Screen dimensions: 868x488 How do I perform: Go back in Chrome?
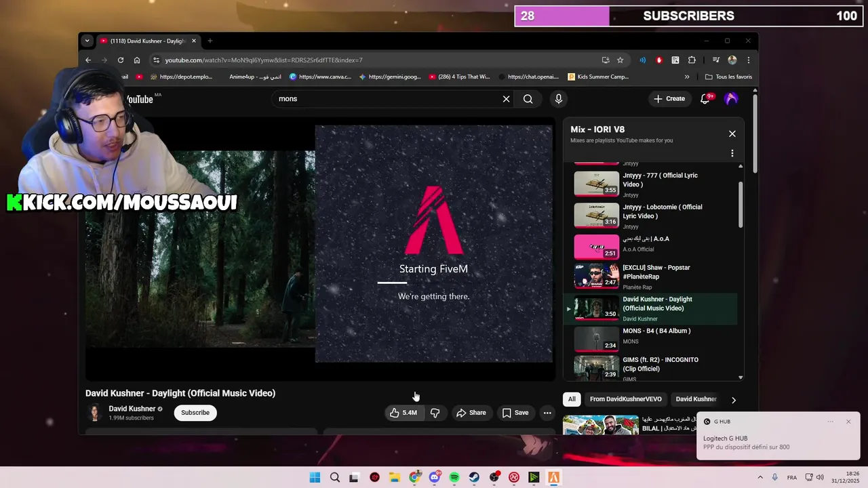[88, 60]
